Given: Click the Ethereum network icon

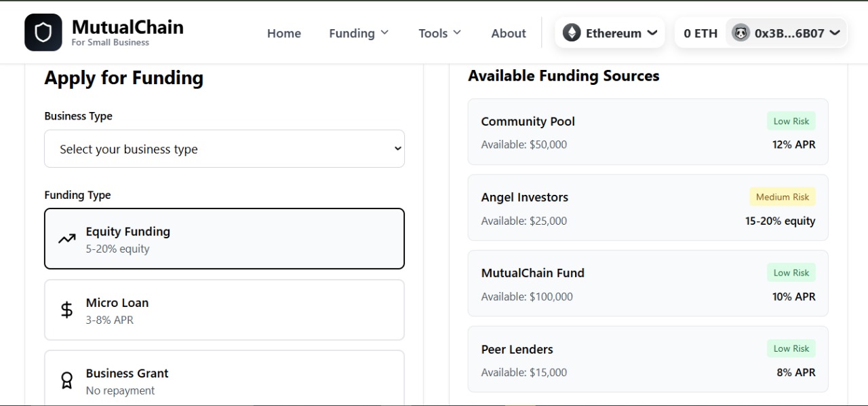Looking at the screenshot, I should [x=572, y=33].
